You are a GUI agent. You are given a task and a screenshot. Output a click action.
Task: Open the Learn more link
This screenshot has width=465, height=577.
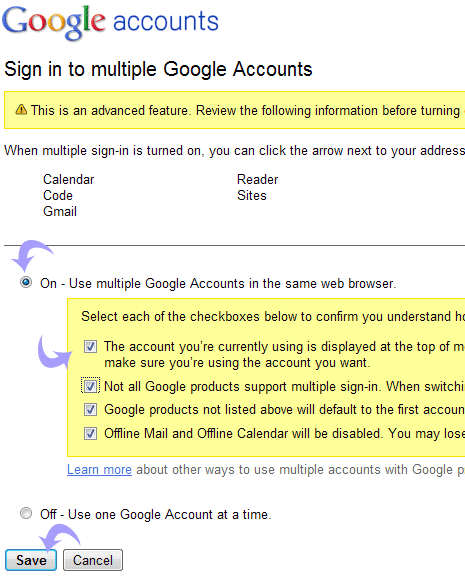click(99, 470)
